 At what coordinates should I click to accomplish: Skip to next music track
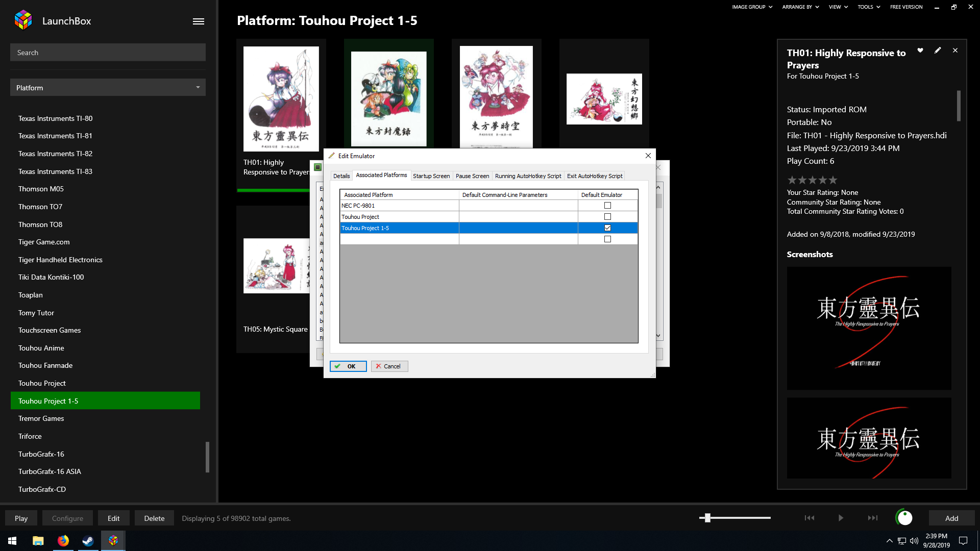tap(873, 518)
